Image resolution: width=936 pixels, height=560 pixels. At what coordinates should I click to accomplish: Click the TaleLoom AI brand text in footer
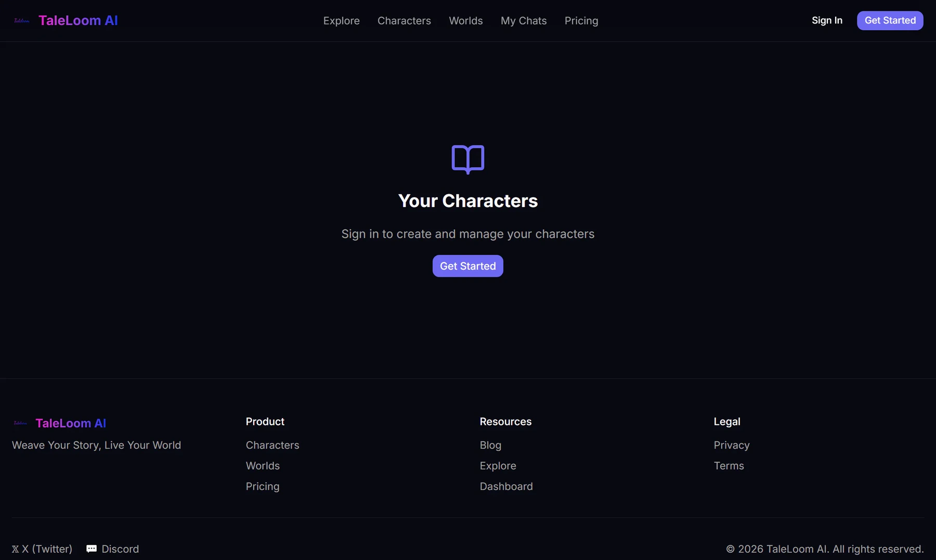71,423
